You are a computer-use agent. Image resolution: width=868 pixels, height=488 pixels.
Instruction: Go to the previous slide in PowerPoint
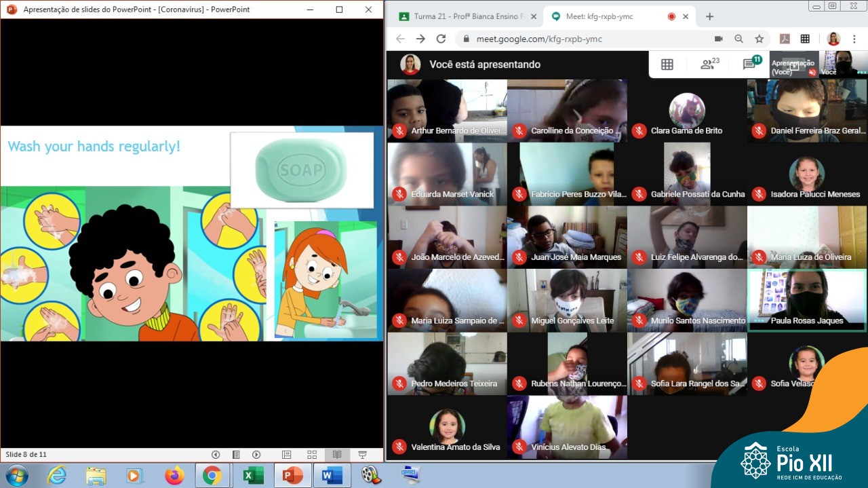tap(216, 455)
